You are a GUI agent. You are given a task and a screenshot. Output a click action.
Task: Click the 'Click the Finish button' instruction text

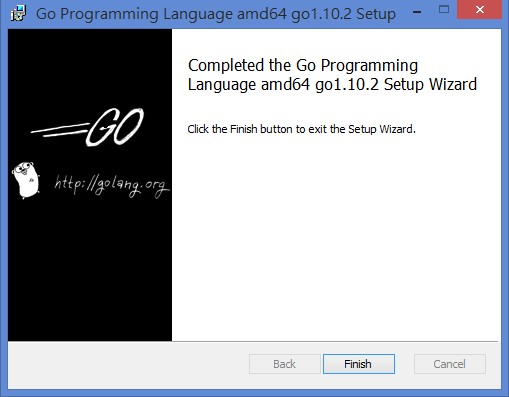click(301, 129)
